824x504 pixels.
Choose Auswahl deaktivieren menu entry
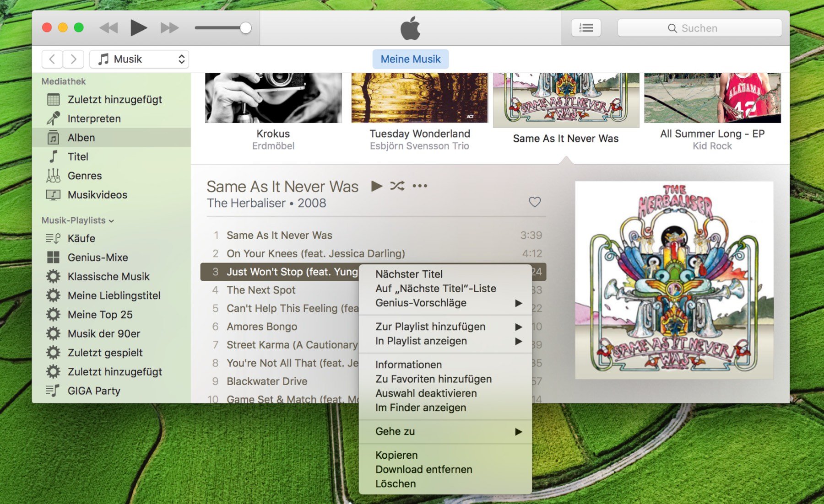445,393
